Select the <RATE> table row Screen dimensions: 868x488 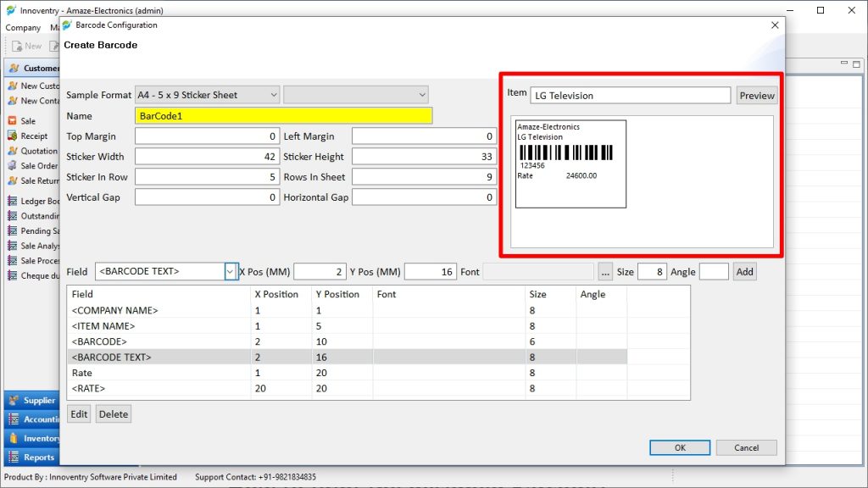point(347,388)
